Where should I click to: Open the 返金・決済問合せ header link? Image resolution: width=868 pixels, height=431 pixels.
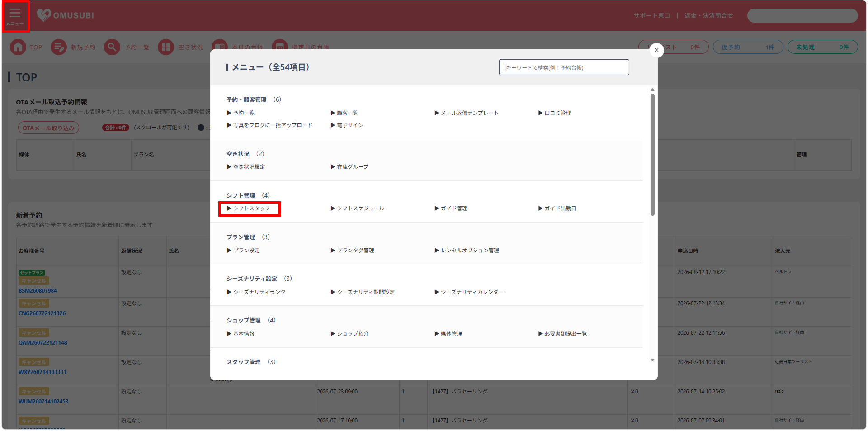click(708, 15)
